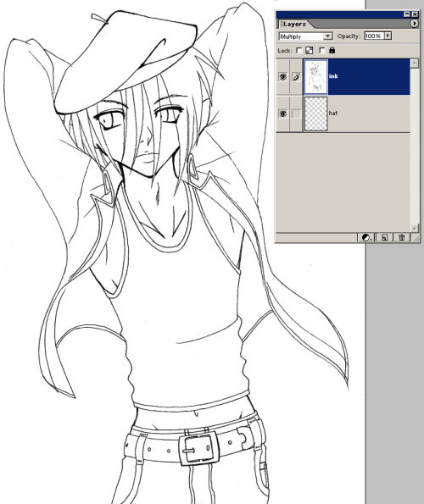Click the Opacity 100% value field
This screenshot has width=424, height=504.
tap(374, 36)
